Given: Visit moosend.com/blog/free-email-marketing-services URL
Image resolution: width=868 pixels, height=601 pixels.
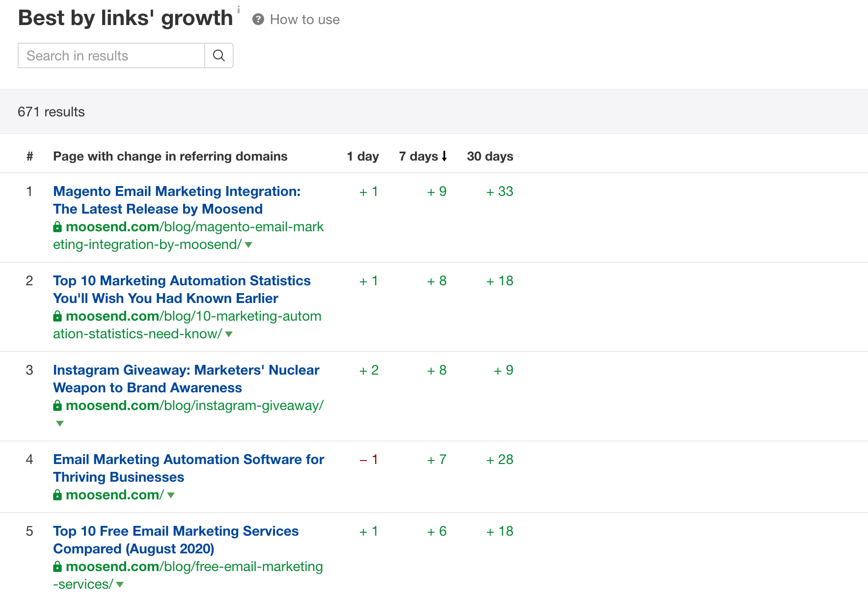Looking at the screenshot, I should click(188, 575).
